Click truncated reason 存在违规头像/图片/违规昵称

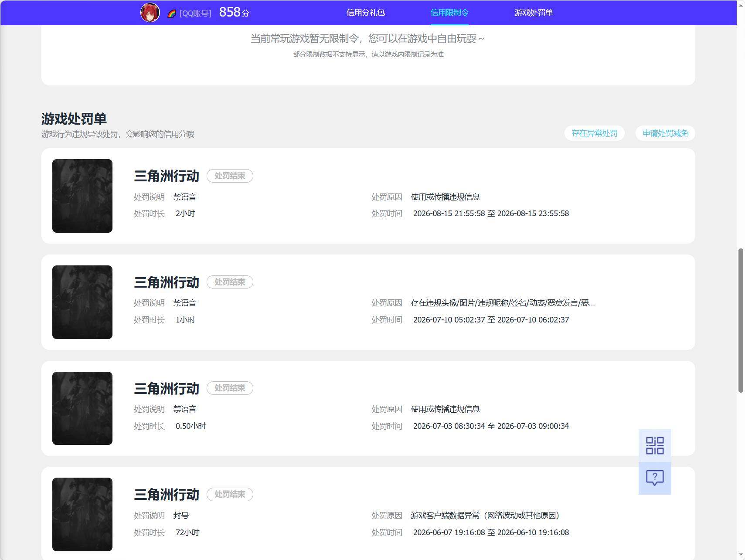point(503,303)
